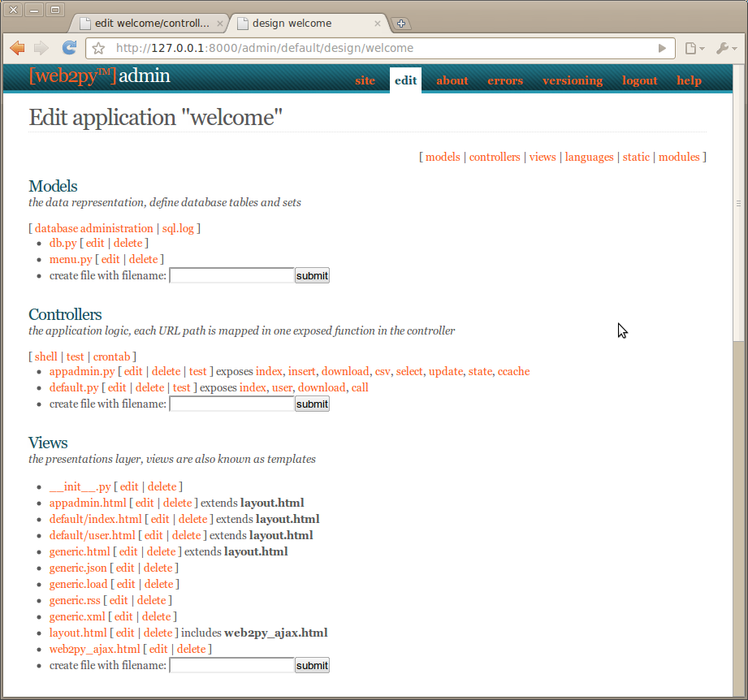
Task: Click the web2py admin logo
Action: [99, 76]
